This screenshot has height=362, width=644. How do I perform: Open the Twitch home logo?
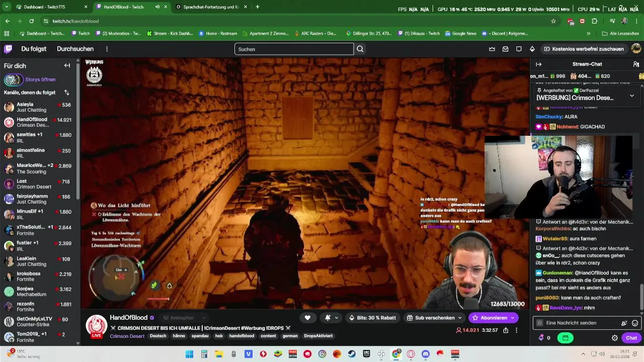pos(8,49)
